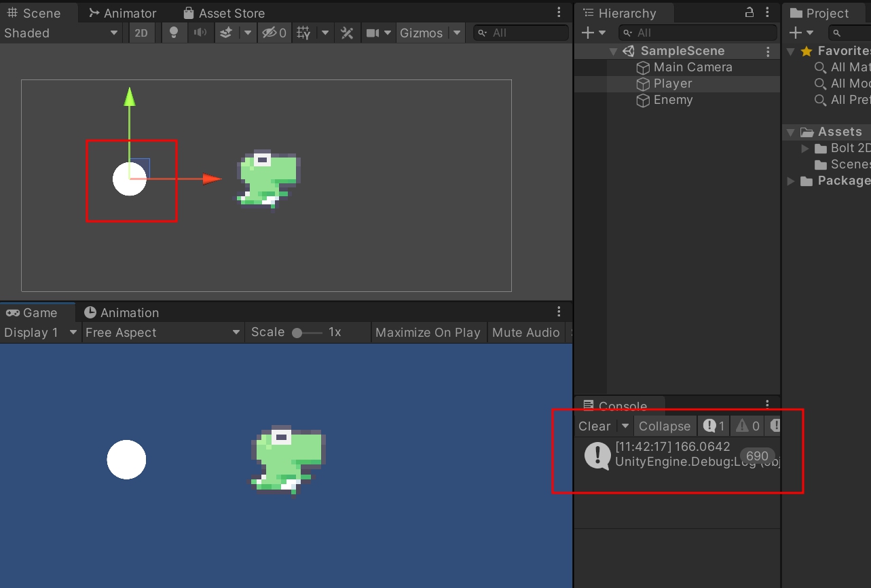The height and width of the screenshot is (588, 871).
Task: Toggle Console warning messages filter
Action: point(747,426)
